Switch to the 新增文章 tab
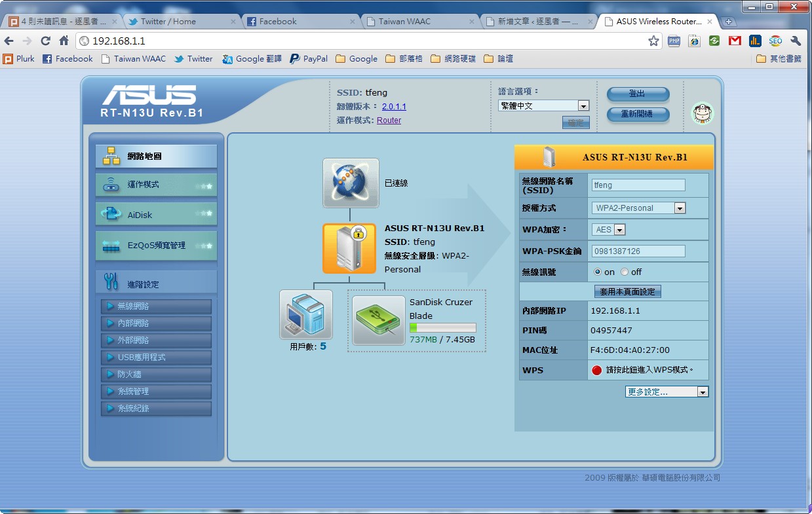 point(540,22)
